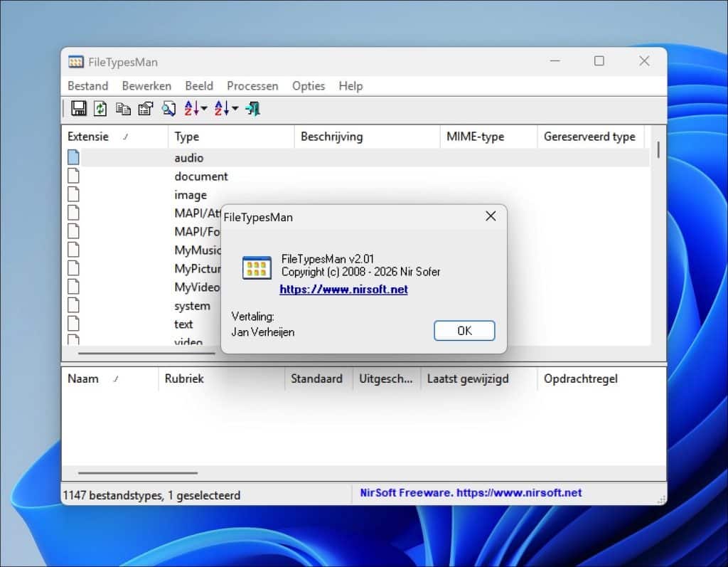Click the Save (floppy disk) toolbar icon
The width and height of the screenshot is (728, 567).
pos(78,109)
